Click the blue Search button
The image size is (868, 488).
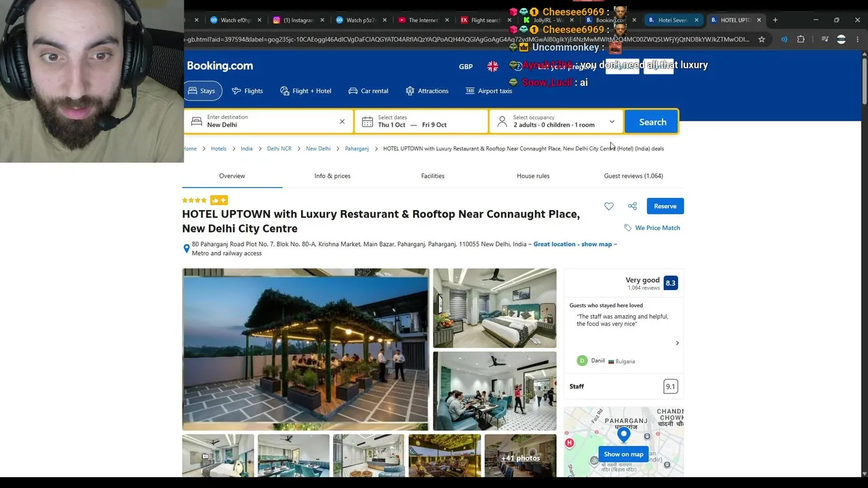652,122
